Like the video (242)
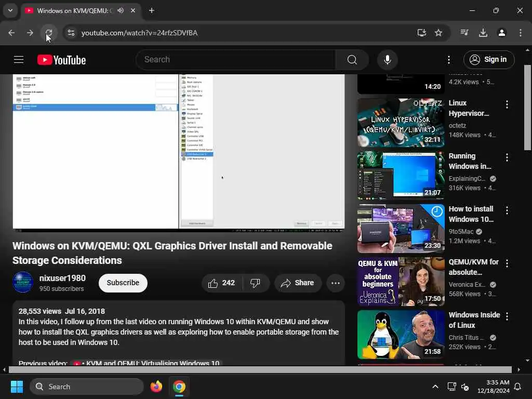Image resolution: width=532 pixels, height=399 pixels. (222, 283)
